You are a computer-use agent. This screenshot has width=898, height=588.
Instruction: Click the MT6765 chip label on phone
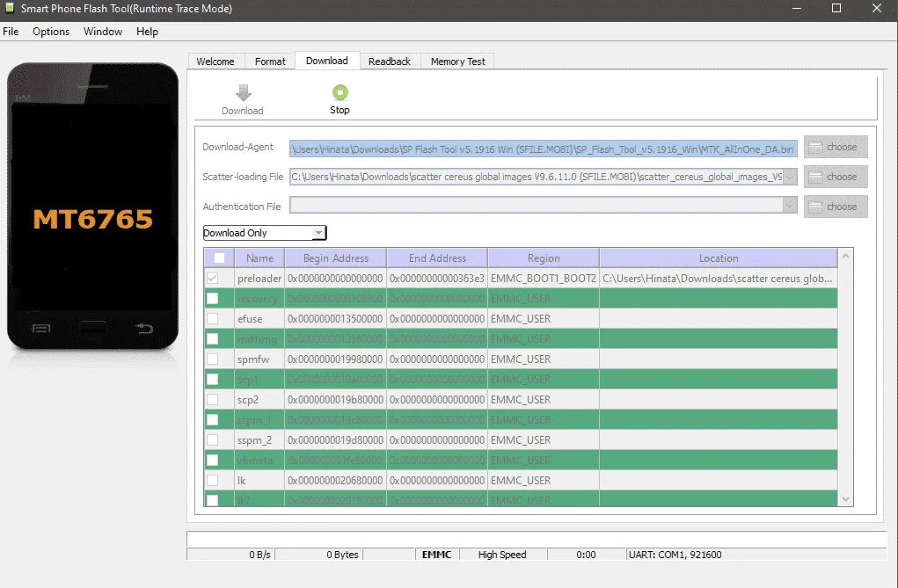[92, 219]
